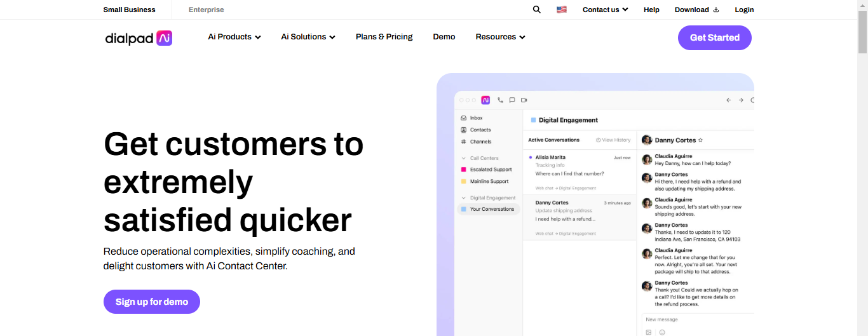Image resolution: width=868 pixels, height=336 pixels.
Task: Go to the Login page
Action: pyautogui.click(x=744, y=10)
